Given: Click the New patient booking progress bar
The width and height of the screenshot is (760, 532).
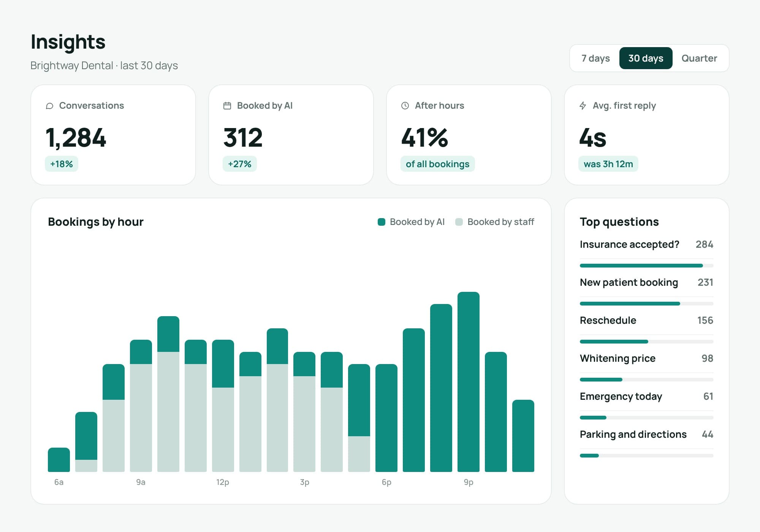Looking at the screenshot, I should (x=646, y=304).
